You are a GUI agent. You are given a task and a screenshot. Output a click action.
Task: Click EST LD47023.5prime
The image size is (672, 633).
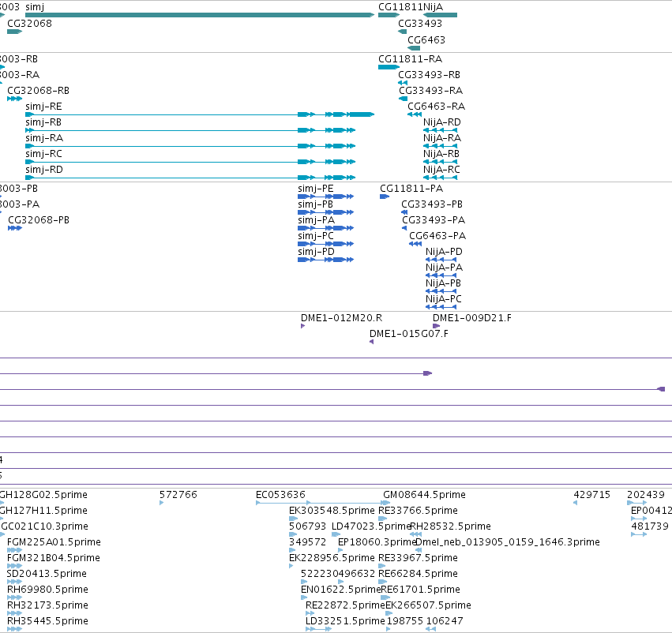pyautogui.click(x=336, y=534)
